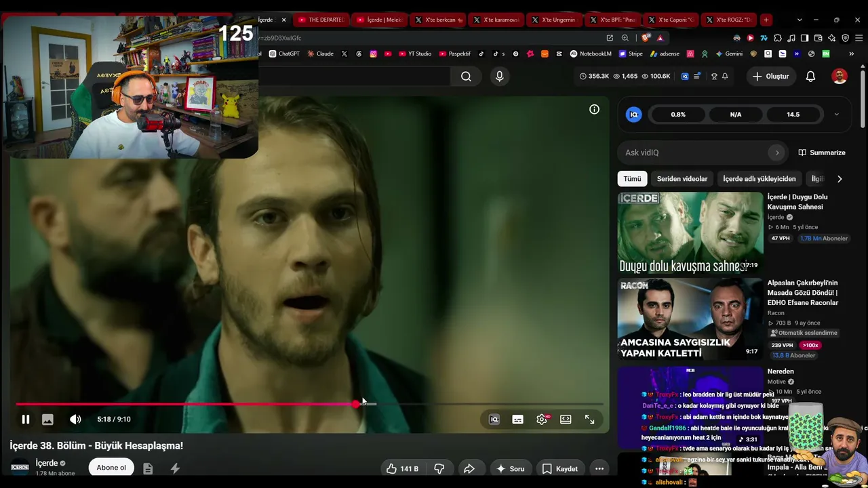This screenshot has width=868, height=488.
Task: Open the video info card icon
Action: point(594,109)
